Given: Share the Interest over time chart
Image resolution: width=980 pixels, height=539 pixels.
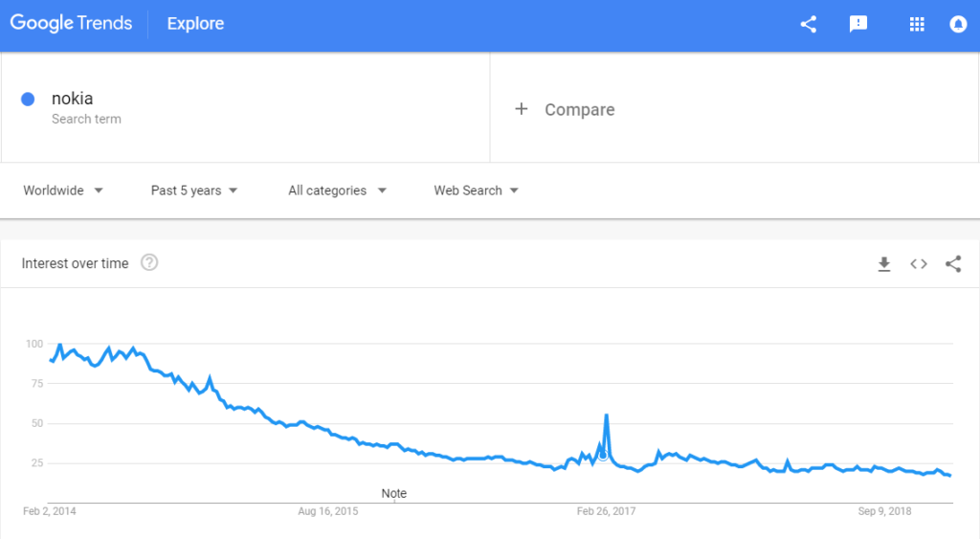Looking at the screenshot, I should 953,264.
